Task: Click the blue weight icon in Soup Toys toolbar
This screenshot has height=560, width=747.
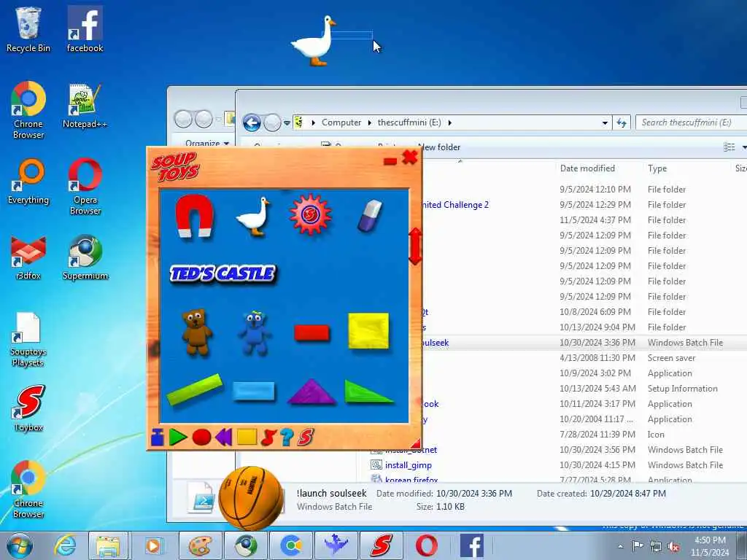Action: point(158,437)
